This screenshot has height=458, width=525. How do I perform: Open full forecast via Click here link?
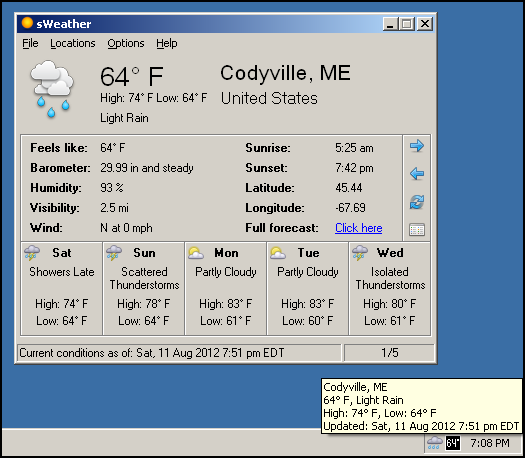click(x=359, y=228)
